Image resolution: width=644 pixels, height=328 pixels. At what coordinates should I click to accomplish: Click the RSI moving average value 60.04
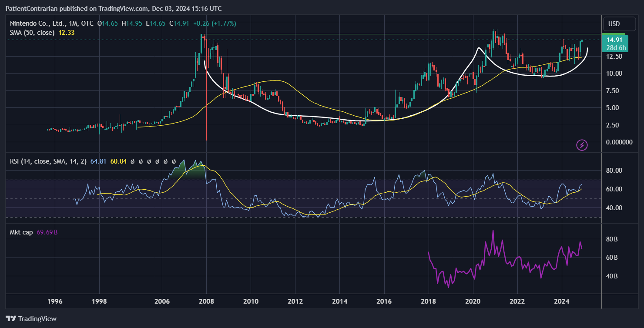pyautogui.click(x=118, y=161)
